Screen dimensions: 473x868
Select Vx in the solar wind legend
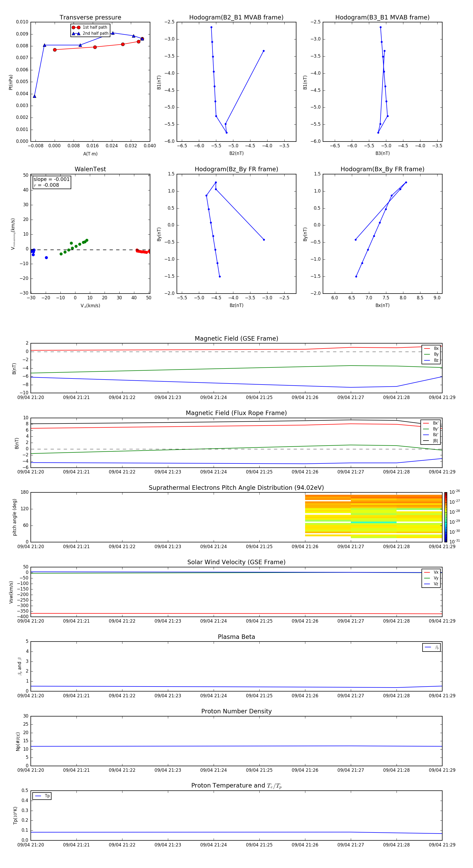pyautogui.click(x=431, y=573)
